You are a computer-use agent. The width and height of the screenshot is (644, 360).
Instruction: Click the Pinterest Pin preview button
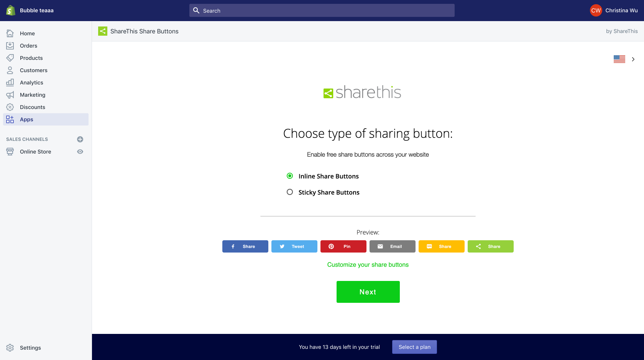pyautogui.click(x=343, y=246)
